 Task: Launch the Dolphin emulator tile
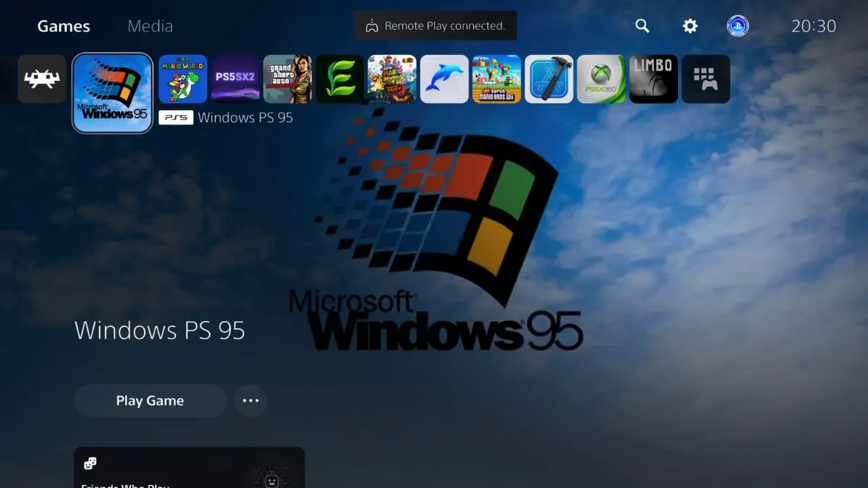(444, 79)
